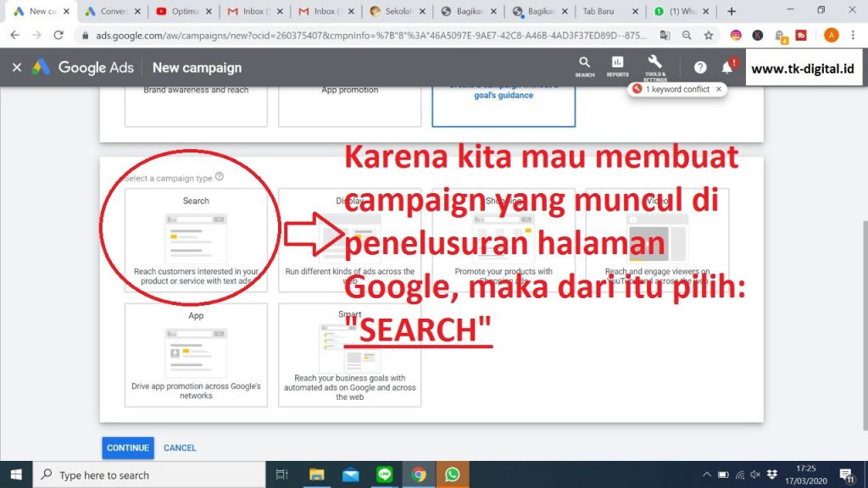This screenshot has width=868, height=488.
Task: Click the Help question mark icon
Action: pyautogui.click(x=700, y=68)
